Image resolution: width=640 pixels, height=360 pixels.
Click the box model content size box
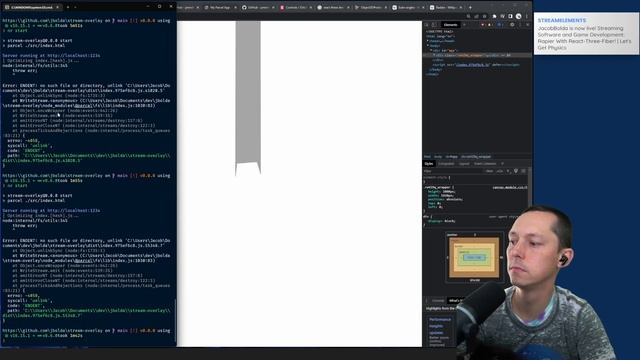pyautogui.click(x=474, y=257)
